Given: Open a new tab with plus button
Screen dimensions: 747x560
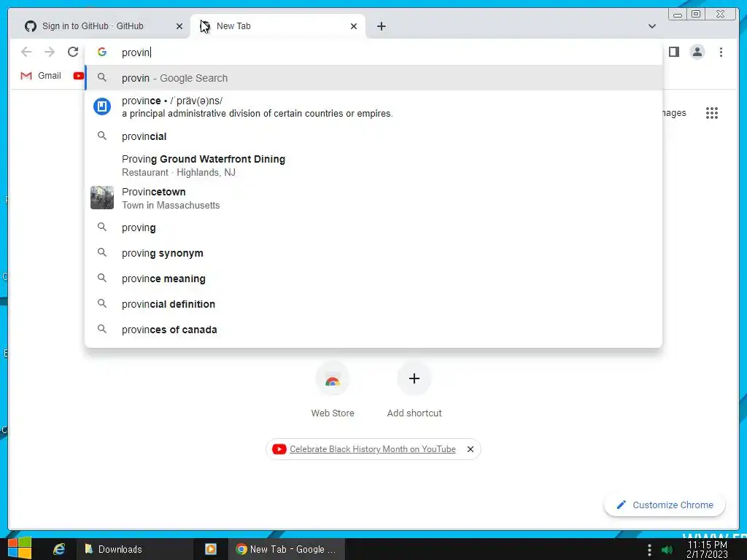Looking at the screenshot, I should click(381, 26).
